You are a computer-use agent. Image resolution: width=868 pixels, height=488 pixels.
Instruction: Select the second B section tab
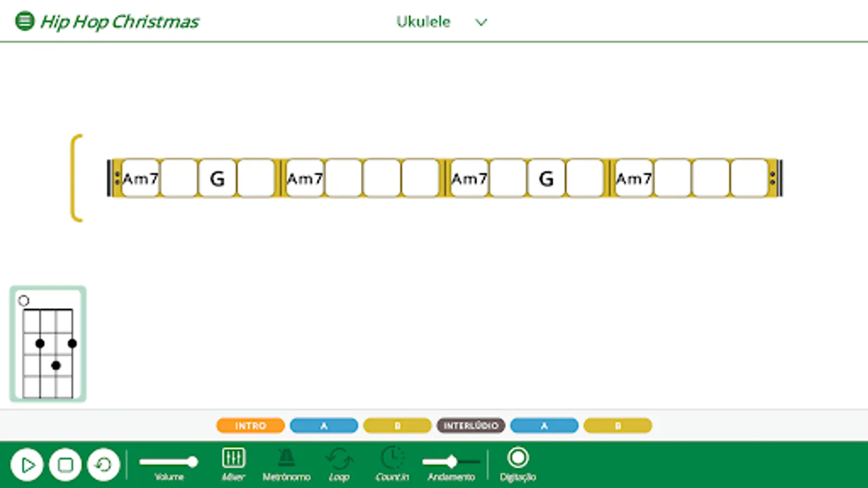point(617,426)
